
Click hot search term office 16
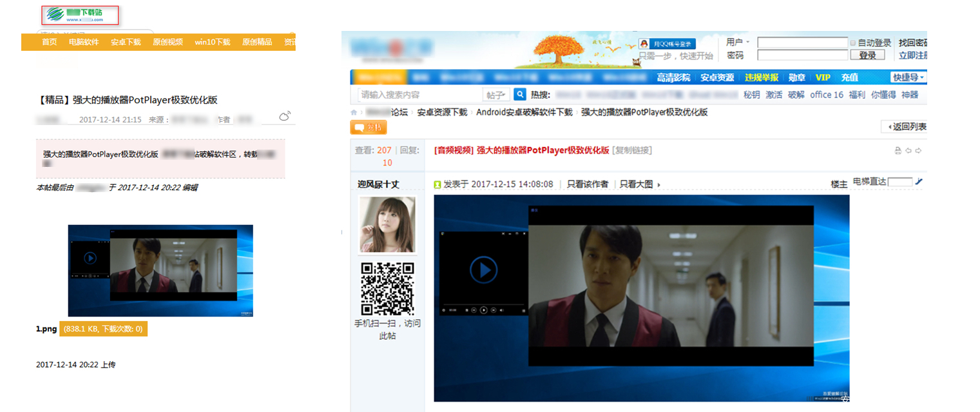coord(827,95)
